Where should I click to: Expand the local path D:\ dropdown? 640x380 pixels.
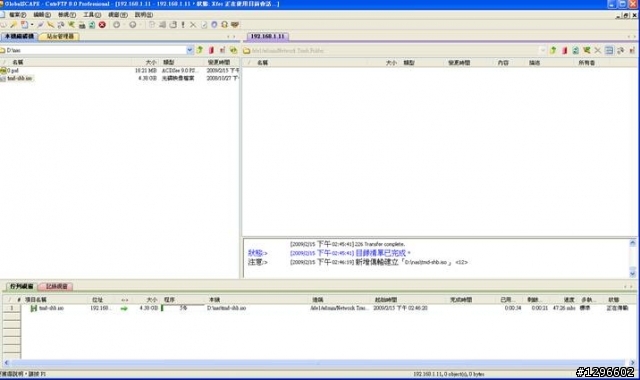click(190, 50)
